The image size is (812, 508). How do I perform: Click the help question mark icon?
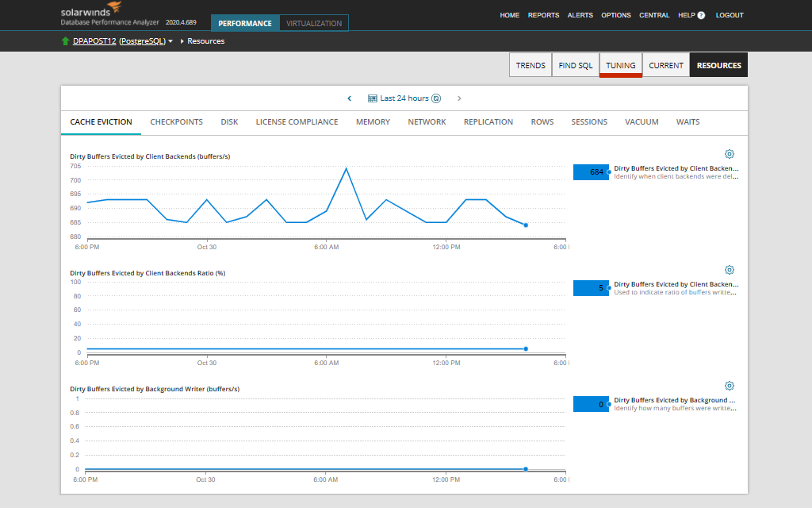coord(701,15)
